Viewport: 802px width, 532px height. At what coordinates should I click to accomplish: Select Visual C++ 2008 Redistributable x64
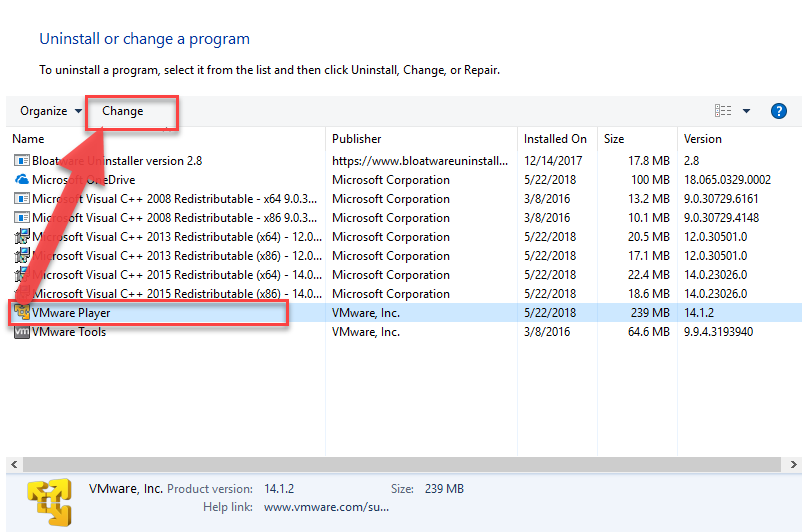174,198
